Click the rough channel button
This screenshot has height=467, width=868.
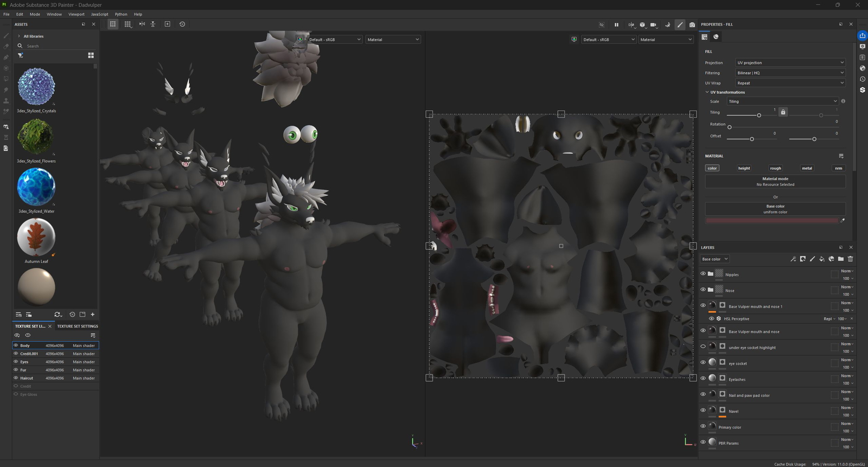[x=775, y=168]
